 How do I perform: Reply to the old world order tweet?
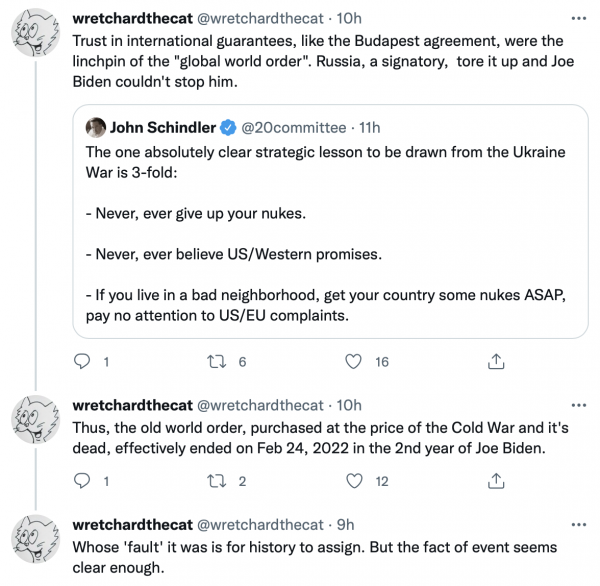point(84,481)
